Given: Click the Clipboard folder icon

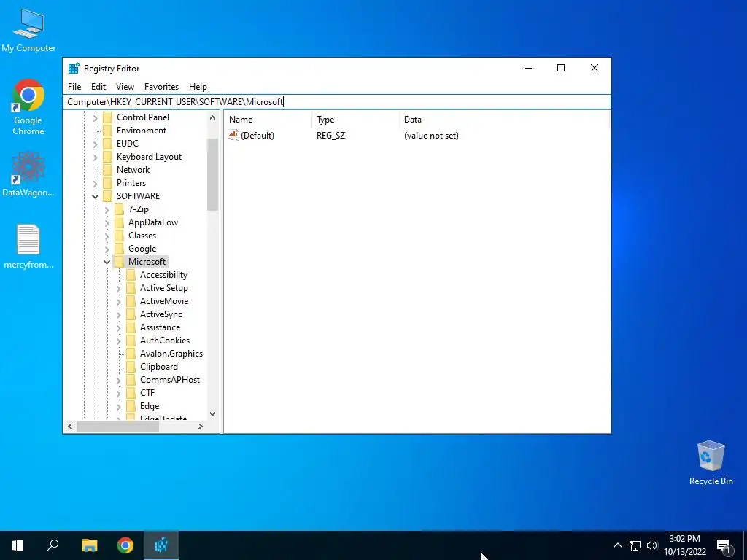Looking at the screenshot, I should point(131,367).
